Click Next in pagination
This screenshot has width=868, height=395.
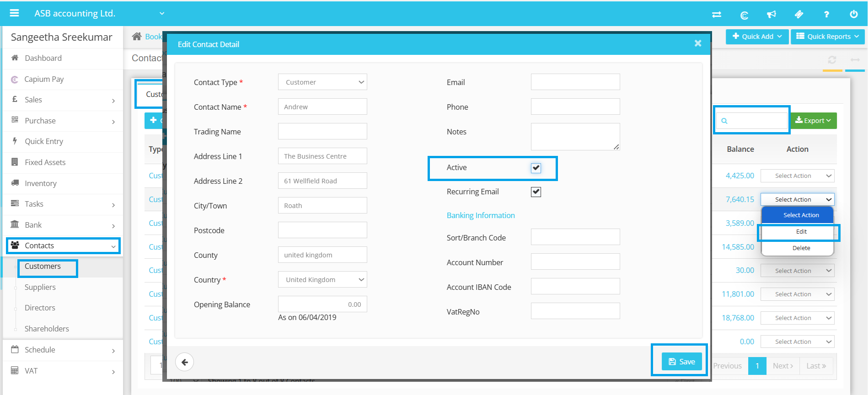point(783,366)
